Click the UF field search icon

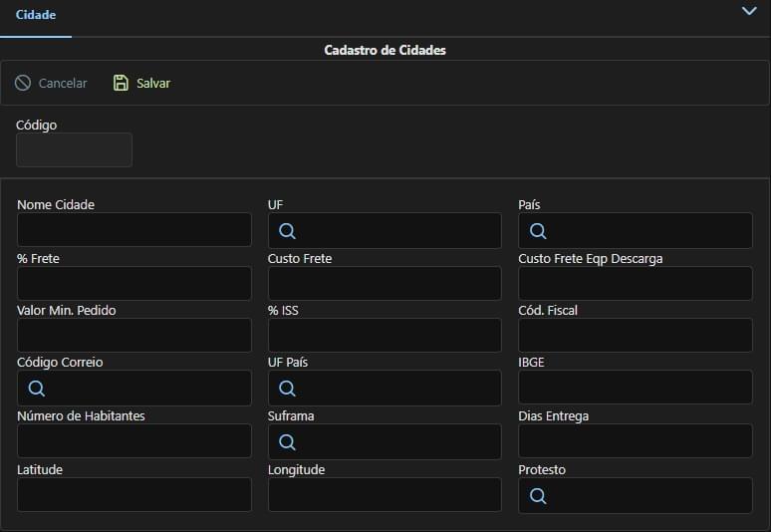[x=287, y=230]
